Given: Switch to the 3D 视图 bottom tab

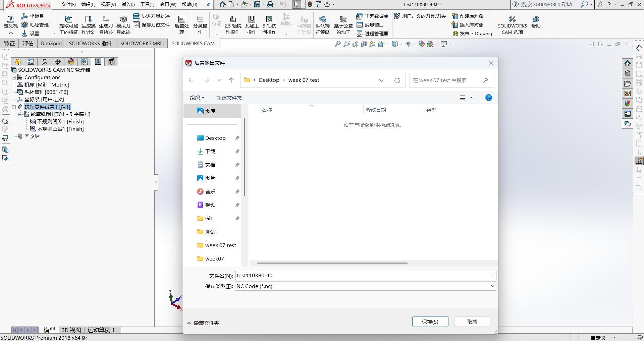Looking at the screenshot, I should tap(71, 330).
